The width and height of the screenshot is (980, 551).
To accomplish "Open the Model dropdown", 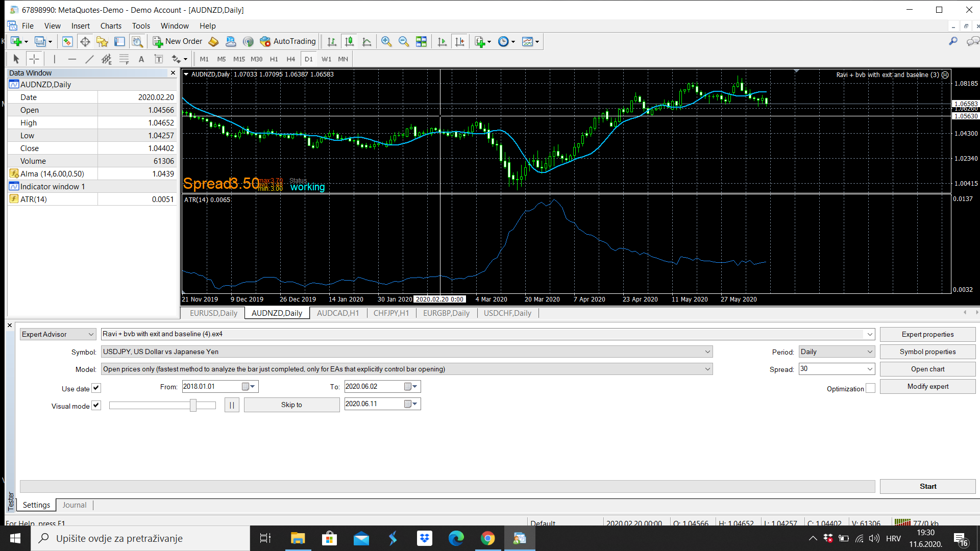I will tap(407, 369).
